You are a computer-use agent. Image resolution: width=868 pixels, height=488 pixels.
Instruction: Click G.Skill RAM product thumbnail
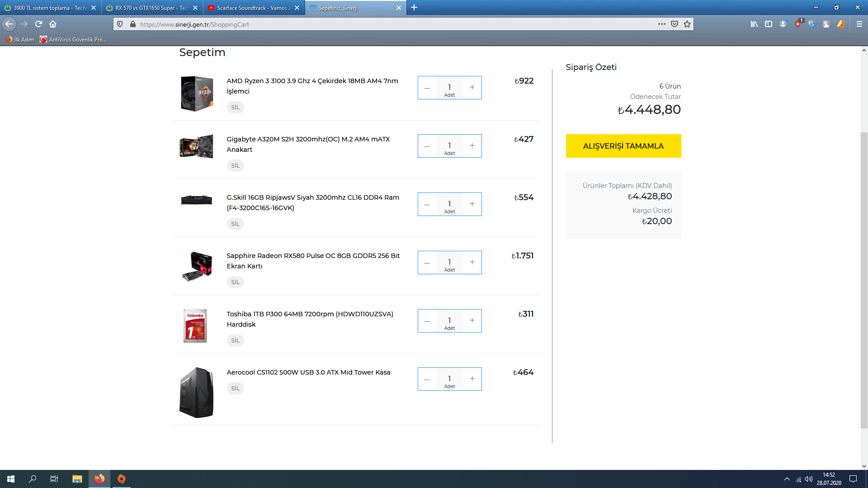click(196, 200)
